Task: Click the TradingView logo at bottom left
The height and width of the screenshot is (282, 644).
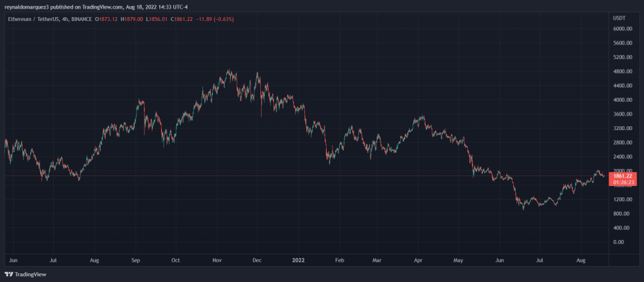Action: point(26,274)
